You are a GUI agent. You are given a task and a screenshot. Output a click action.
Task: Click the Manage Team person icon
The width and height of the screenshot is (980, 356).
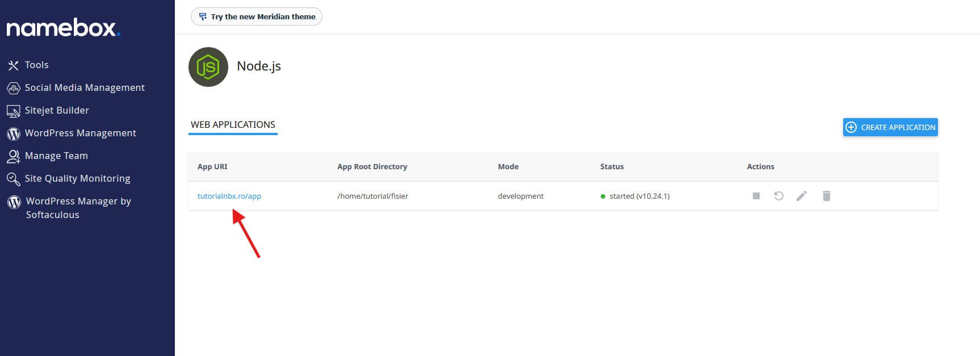pos(13,156)
